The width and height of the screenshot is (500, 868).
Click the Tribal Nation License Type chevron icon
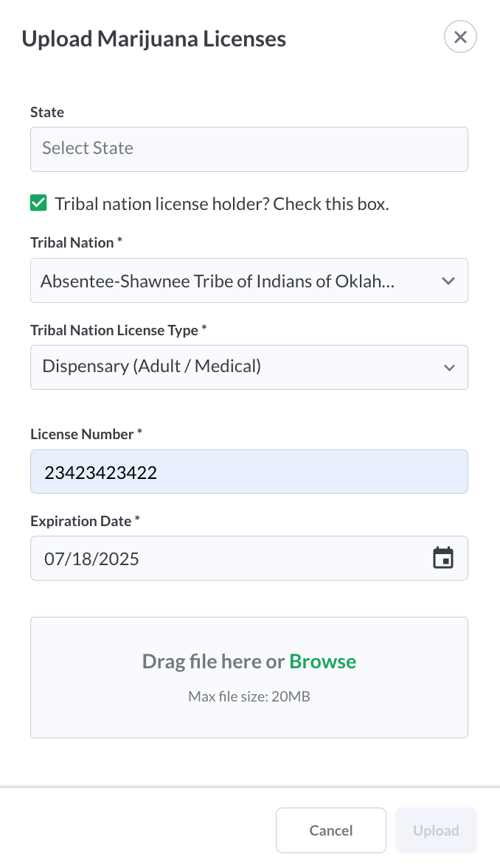point(448,367)
